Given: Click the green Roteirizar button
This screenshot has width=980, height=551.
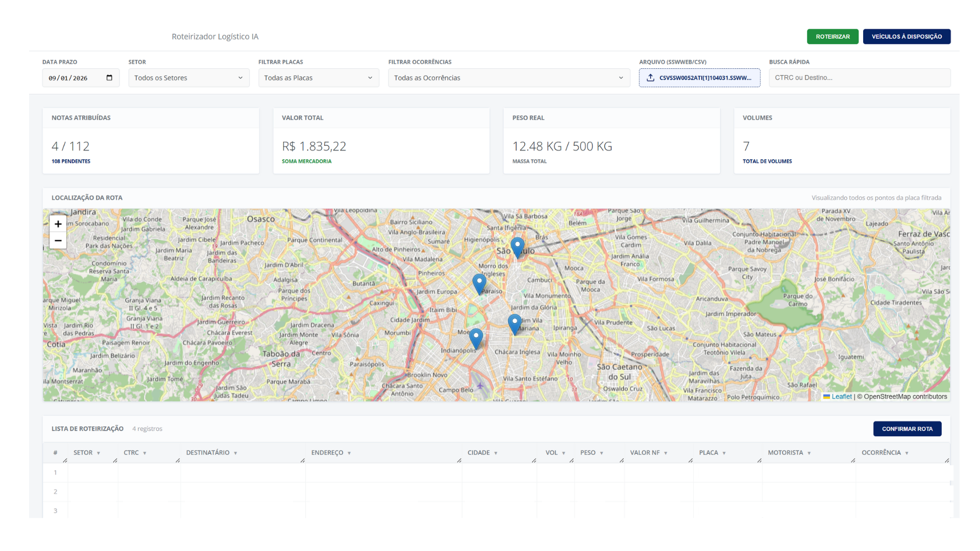Looking at the screenshot, I should coord(832,37).
